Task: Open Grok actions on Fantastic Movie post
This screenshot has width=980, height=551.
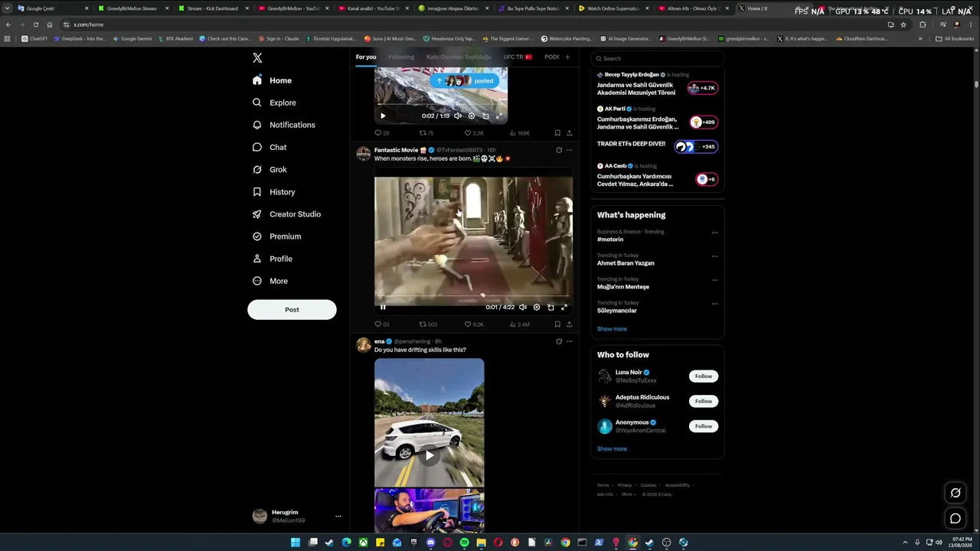Action: click(x=559, y=150)
